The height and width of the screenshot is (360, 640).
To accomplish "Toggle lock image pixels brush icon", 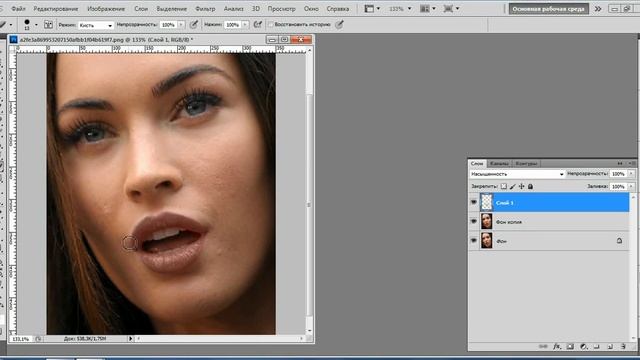I will [x=513, y=187].
